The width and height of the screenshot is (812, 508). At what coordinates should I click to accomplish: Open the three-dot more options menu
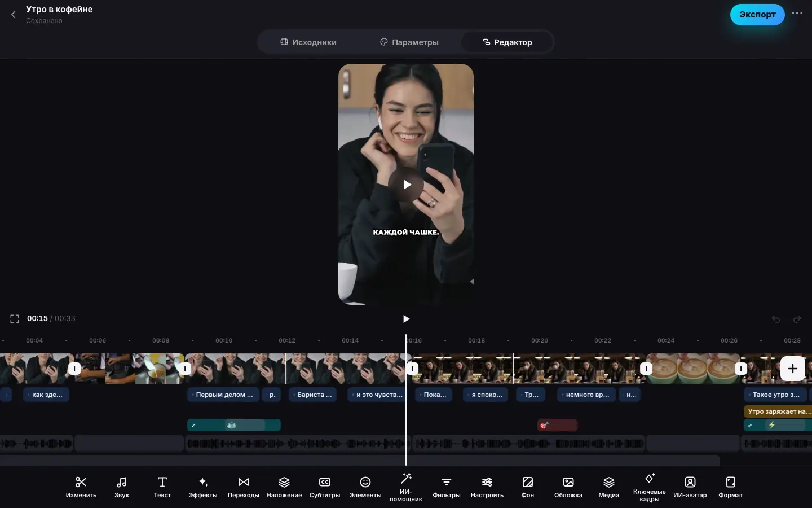click(797, 14)
